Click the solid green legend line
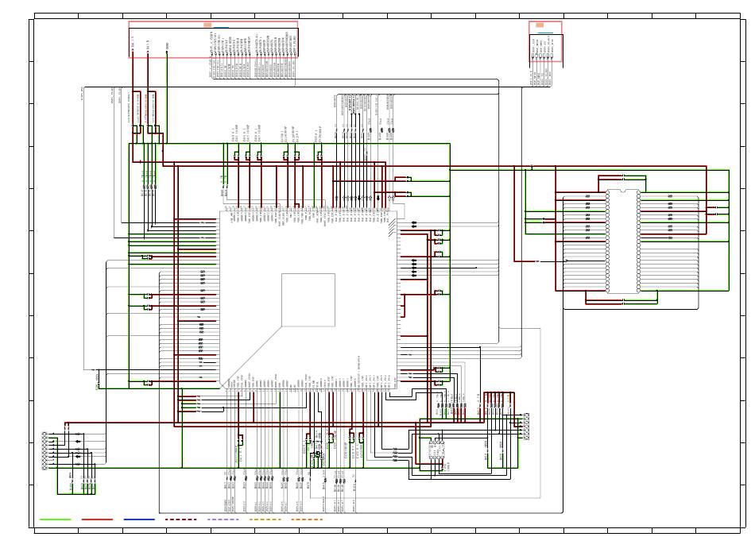Viewport: 755px width, 560px height. 56,519
